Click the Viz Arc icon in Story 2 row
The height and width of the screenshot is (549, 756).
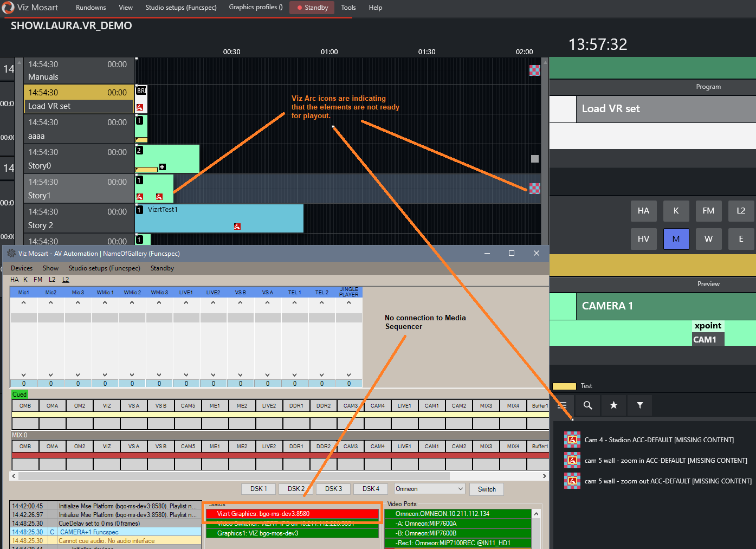[x=237, y=227]
